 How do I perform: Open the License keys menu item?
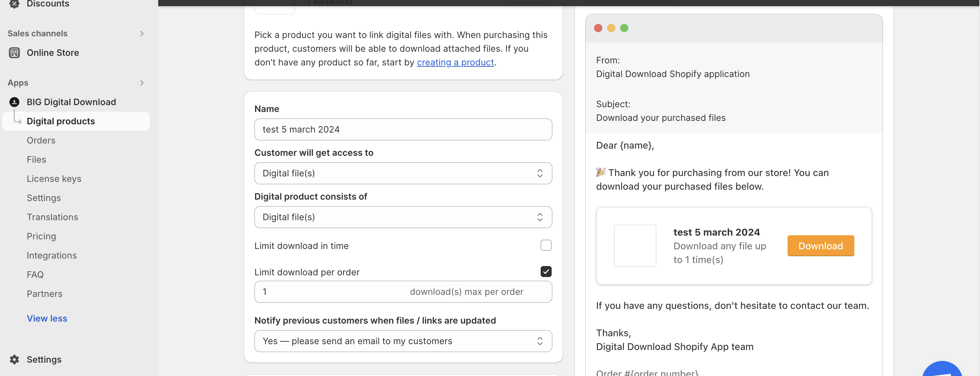pos(54,179)
